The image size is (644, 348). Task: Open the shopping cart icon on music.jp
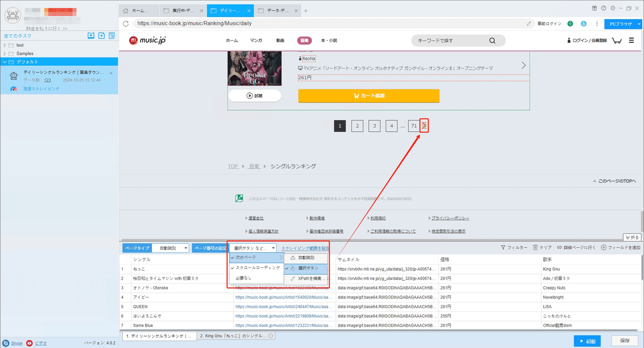pyautogui.click(x=617, y=40)
